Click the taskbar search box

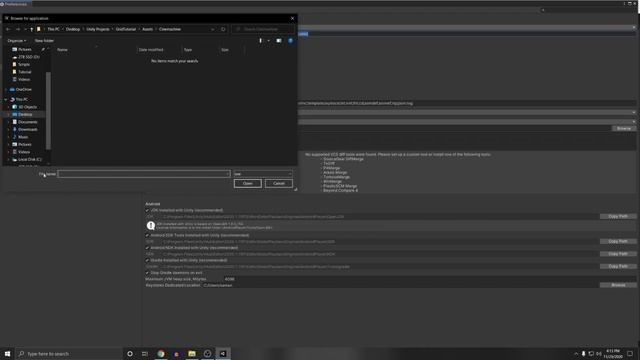click(69, 353)
